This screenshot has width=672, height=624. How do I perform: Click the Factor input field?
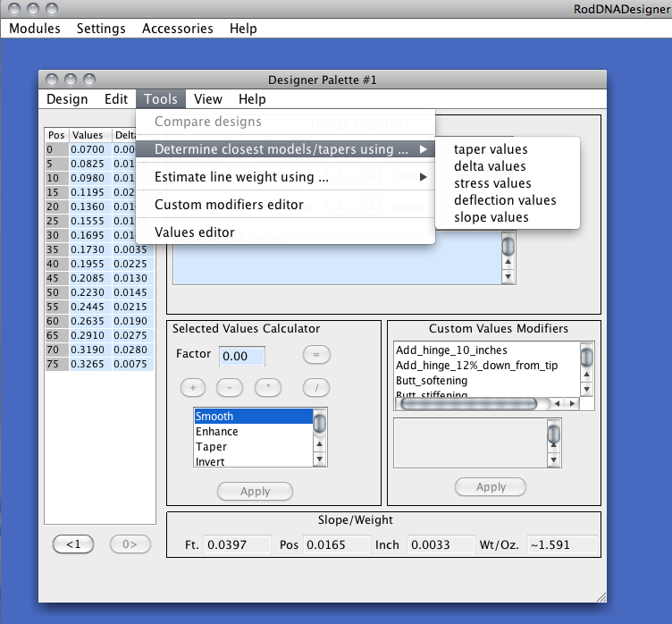pos(241,356)
